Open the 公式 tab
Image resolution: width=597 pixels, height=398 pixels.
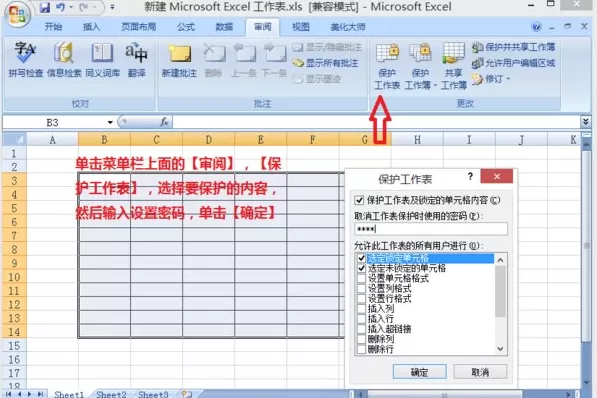click(x=186, y=27)
